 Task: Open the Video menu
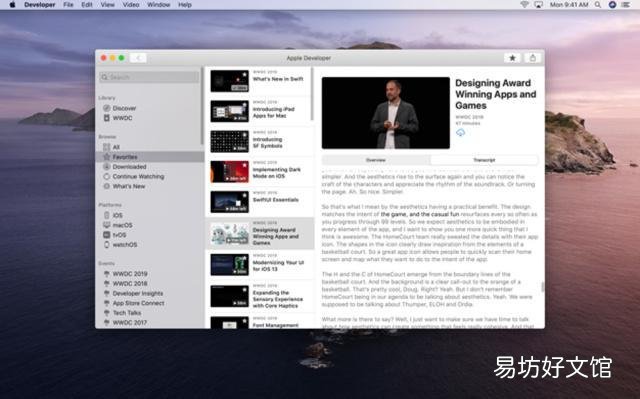131,5
